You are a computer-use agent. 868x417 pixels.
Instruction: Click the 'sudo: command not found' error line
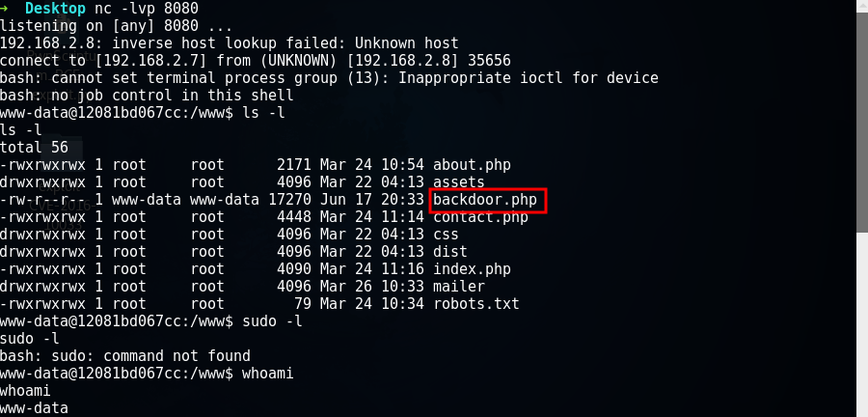(x=125, y=356)
